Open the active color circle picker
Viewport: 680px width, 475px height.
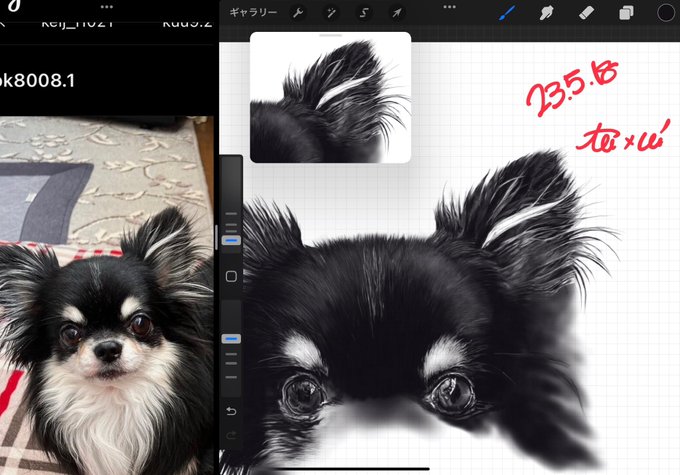(x=666, y=13)
